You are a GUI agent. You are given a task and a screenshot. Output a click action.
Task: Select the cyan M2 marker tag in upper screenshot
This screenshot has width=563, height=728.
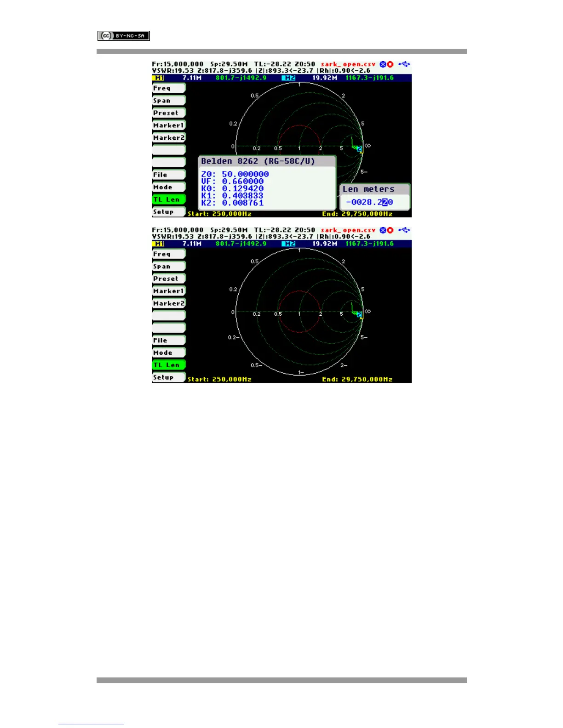pos(289,78)
